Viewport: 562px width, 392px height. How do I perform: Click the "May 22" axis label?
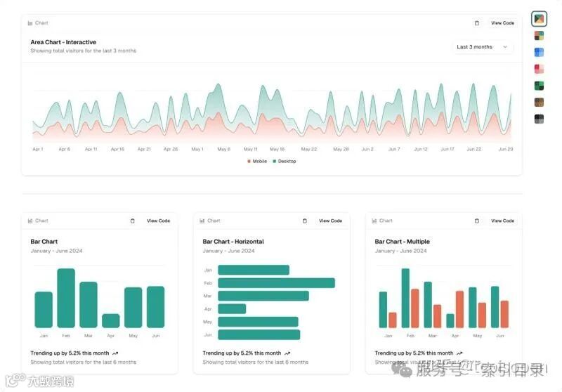(x=309, y=149)
